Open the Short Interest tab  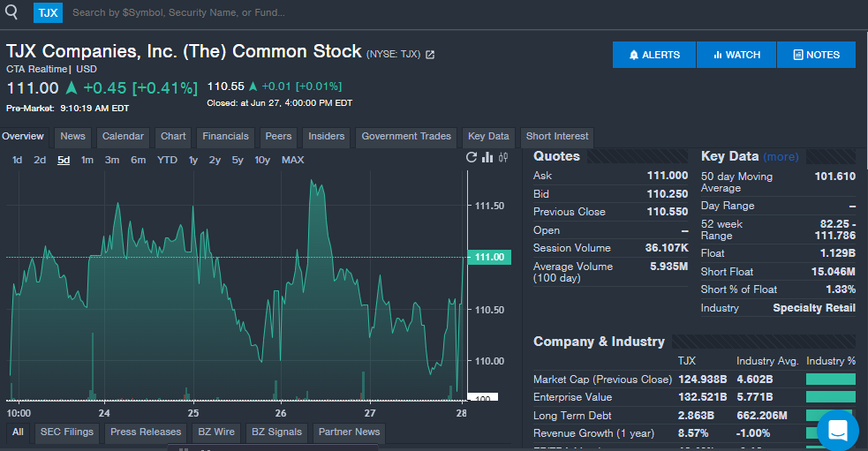pos(557,137)
